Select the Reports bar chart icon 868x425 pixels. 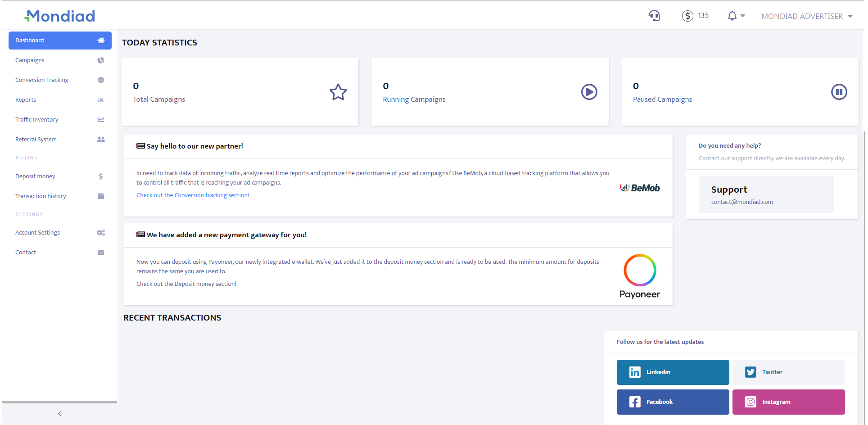(100, 99)
